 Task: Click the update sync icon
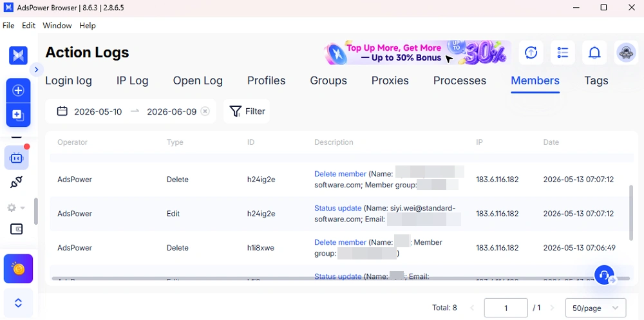(531, 53)
